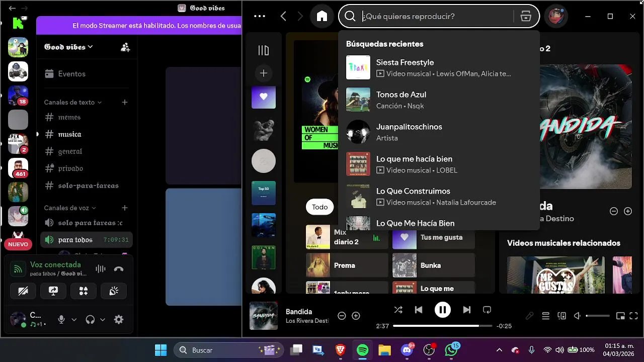Open memes channel in Discord
Viewport: 644px width, 362px height.
[86, 117]
